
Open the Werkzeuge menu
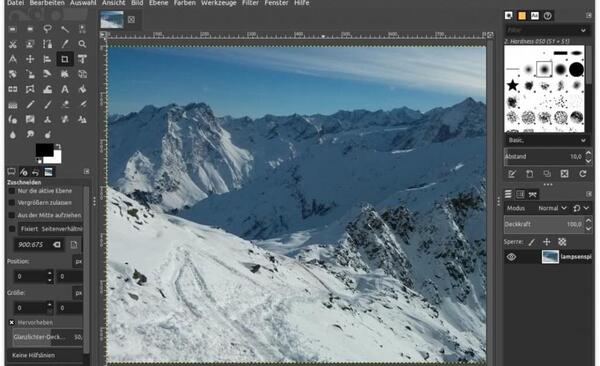pyautogui.click(x=218, y=3)
